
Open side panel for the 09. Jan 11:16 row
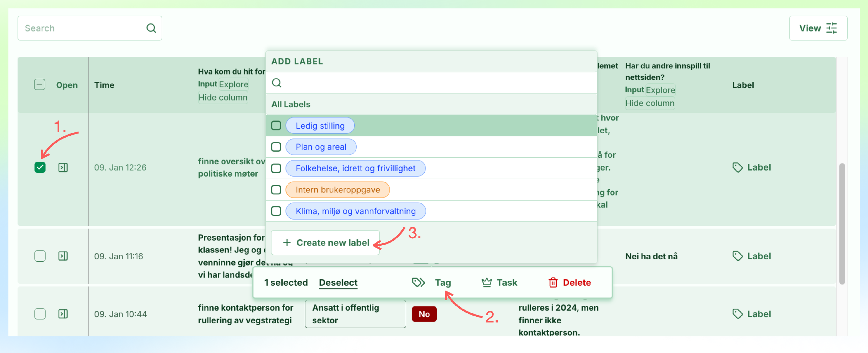pyautogui.click(x=63, y=256)
